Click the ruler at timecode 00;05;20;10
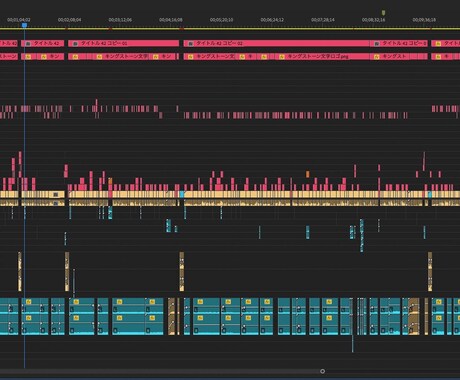The width and height of the screenshot is (460, 380). tap(221, 20)
